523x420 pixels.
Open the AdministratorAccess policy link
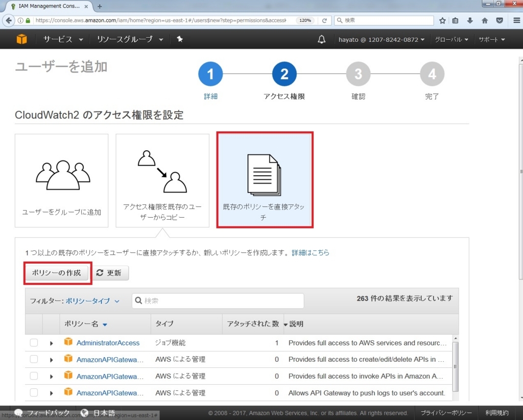click(108, 343)
